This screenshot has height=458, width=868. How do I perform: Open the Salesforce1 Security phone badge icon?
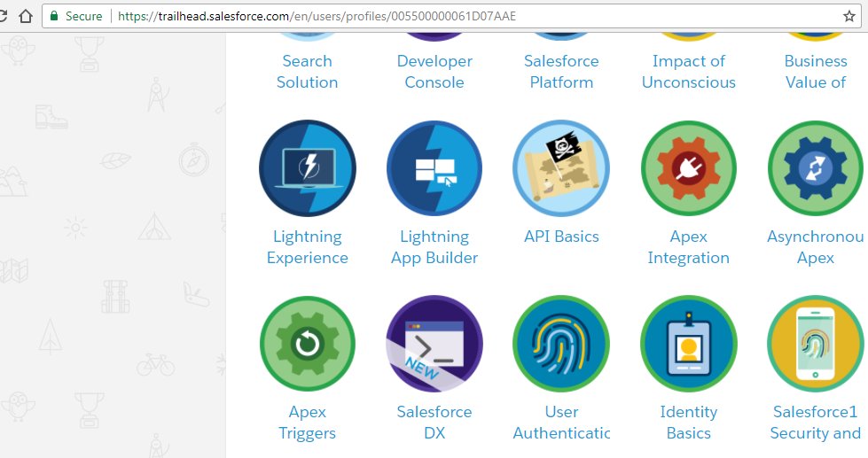click(816, 344)
